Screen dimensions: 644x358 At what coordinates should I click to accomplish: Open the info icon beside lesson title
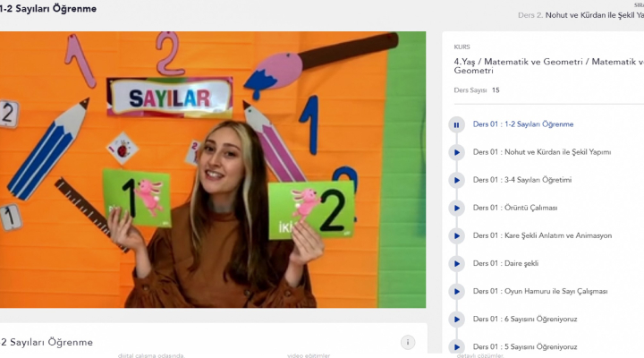point(408,342)
